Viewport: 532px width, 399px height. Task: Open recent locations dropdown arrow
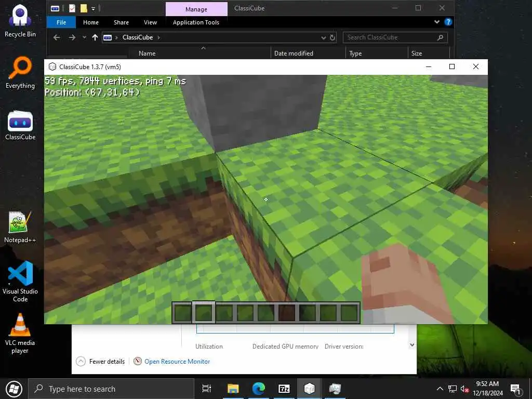click(x=84, y=37)
